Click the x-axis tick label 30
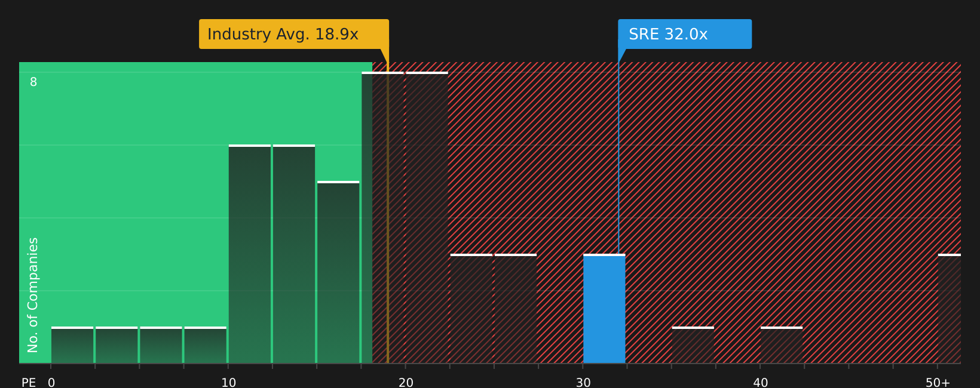This screenshot has height=388, width=980. pos(583,383)
